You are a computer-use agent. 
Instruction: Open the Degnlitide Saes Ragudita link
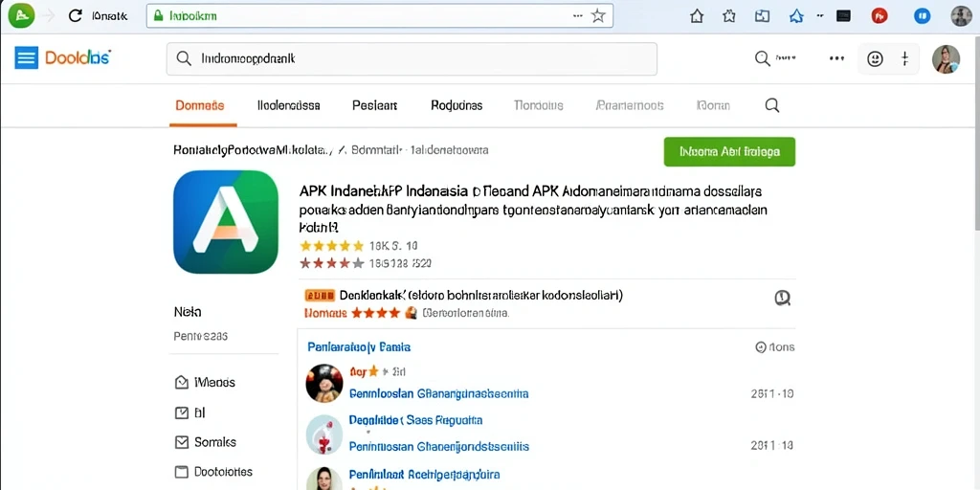[415, 420]
